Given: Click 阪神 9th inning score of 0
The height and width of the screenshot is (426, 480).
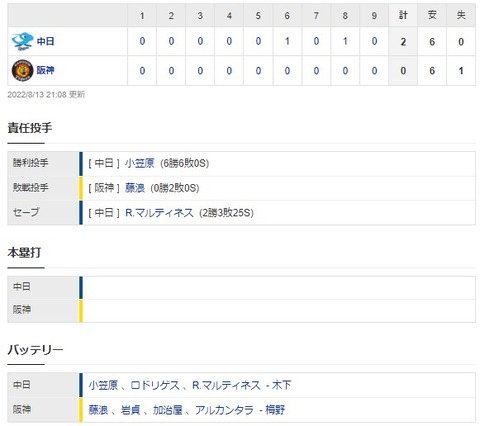Looking at the screenshot, I should click(374, 71).
